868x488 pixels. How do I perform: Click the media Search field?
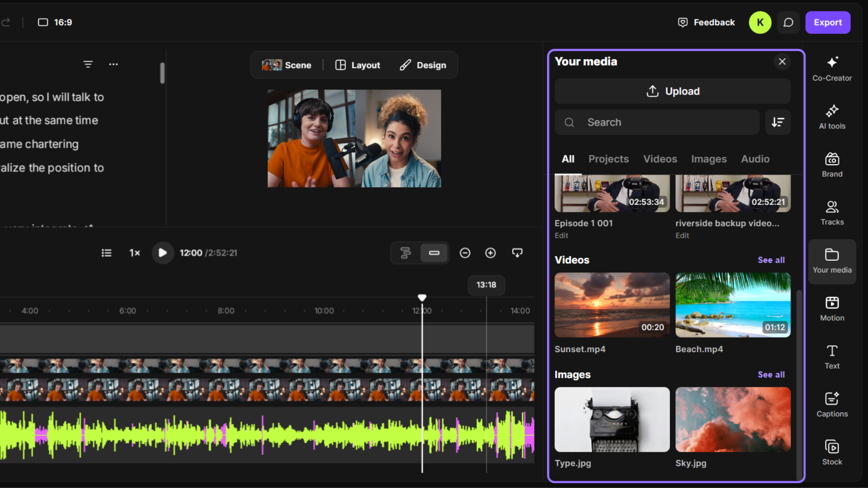click(657, 122)
